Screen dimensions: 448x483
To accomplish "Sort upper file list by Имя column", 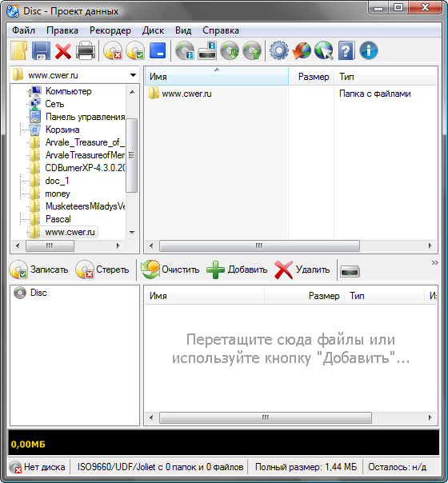I will [x=217, y=77].
